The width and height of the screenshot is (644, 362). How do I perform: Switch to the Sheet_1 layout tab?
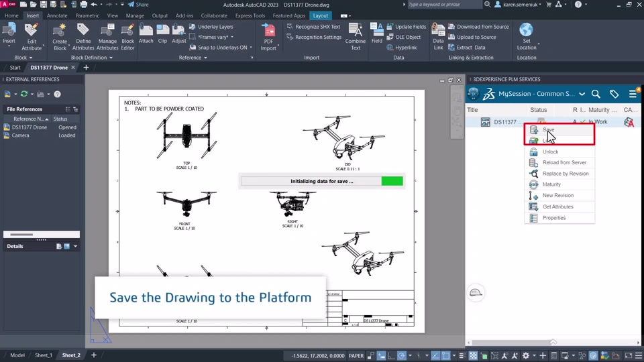[43, 355]
